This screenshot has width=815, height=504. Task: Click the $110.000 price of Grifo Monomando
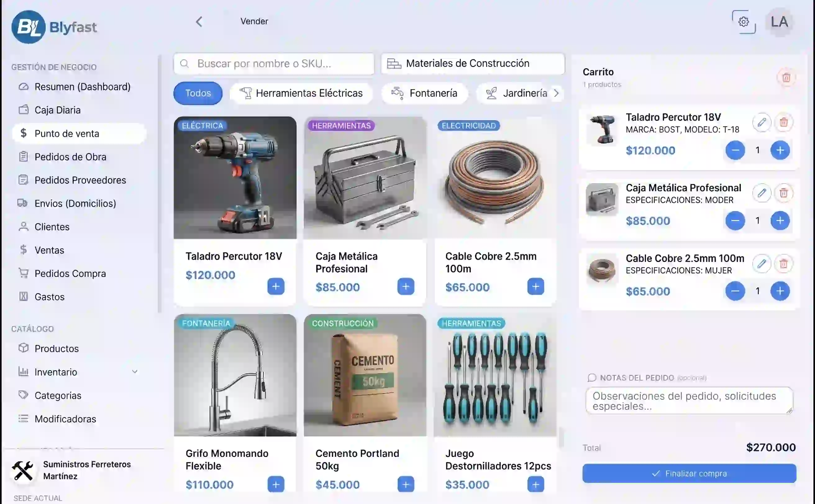pos(210,485)
